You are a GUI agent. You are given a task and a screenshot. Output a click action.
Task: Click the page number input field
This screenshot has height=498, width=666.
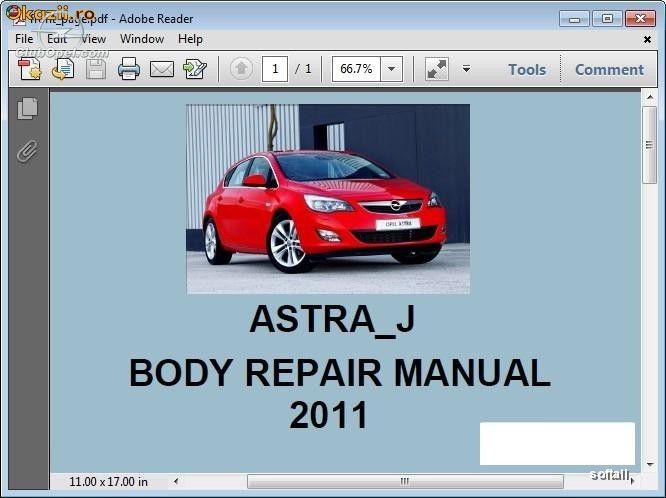pos(275,69)
